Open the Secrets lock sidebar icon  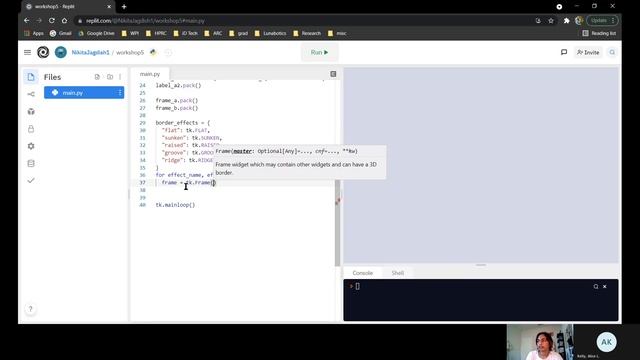coord(31,129)
